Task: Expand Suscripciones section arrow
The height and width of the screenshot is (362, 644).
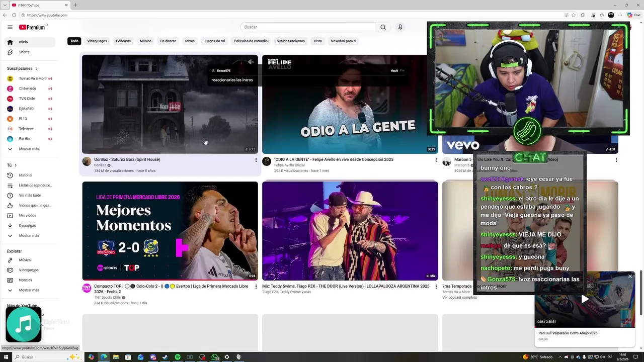Action: pos(36,68)
